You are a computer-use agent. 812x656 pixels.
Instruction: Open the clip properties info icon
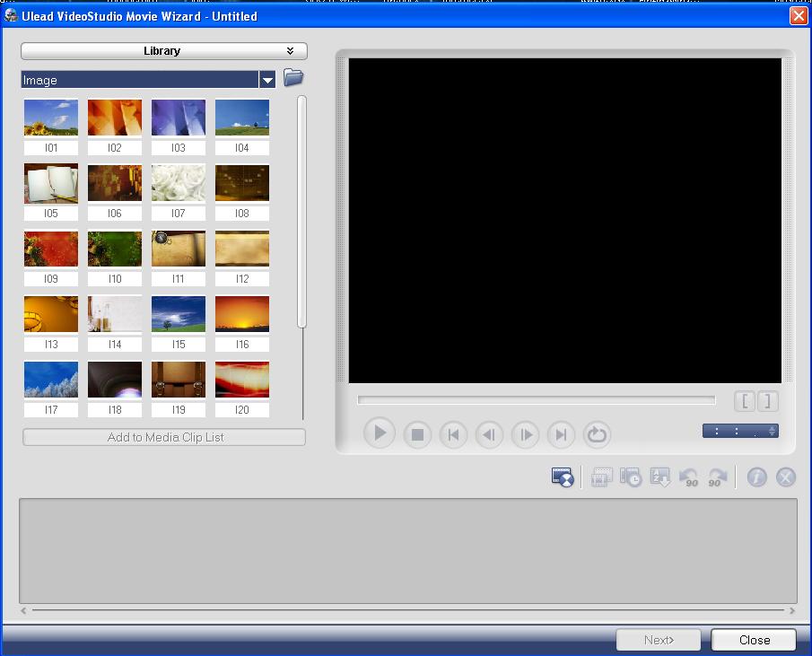point(756,477)
